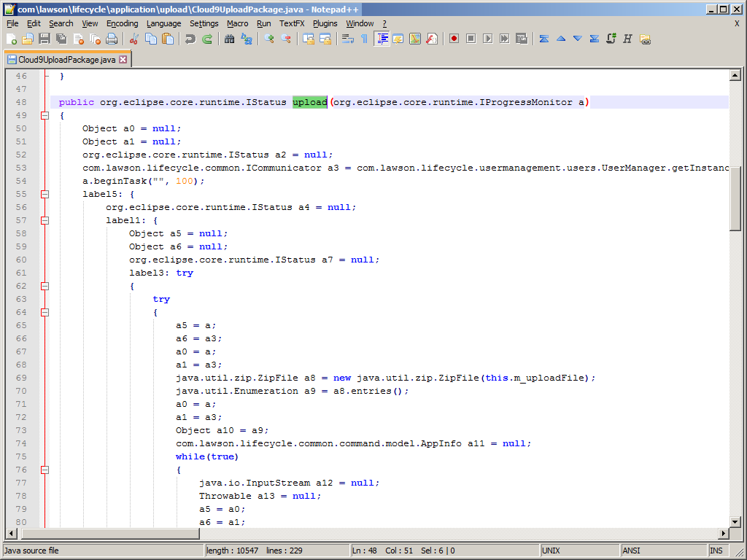Open Find with the binoculars icon

point(229,39)
